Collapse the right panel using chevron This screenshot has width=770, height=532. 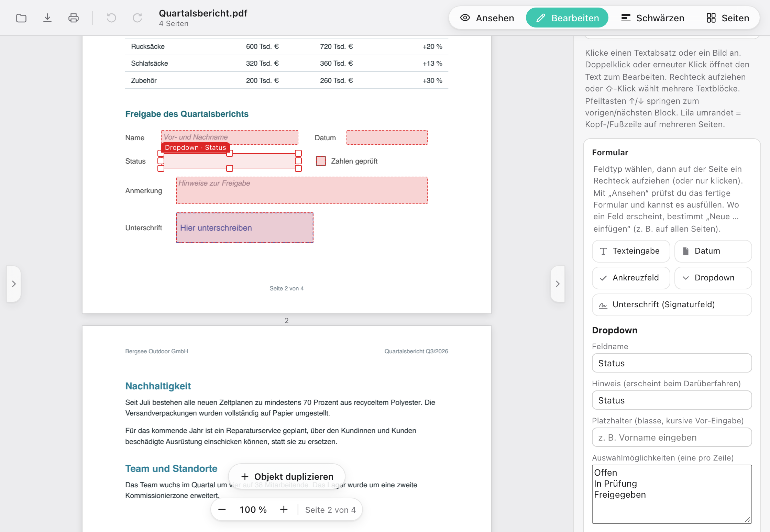pyautogui.click(x=558, y=284)
